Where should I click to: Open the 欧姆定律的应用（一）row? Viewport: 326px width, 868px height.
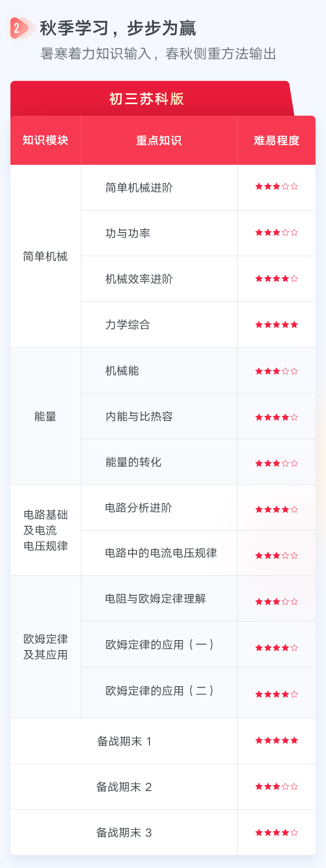click(x=159, y=644)
